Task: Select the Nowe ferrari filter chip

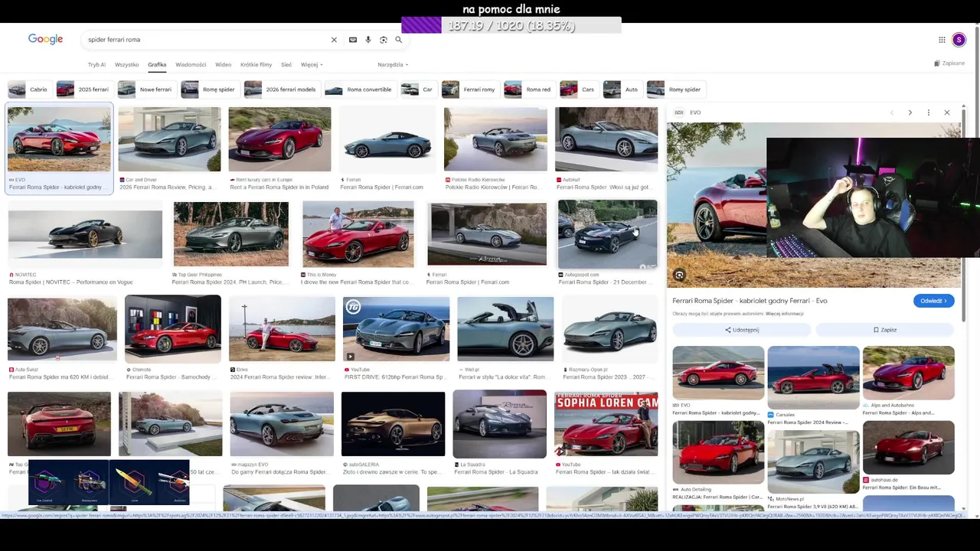Action: click(x=145, y=90)
